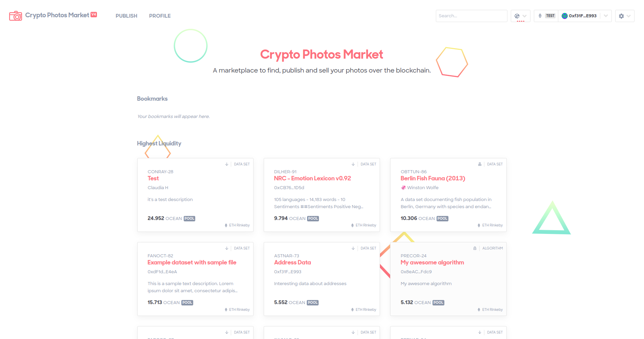644x339 pixels.
Task: Go to the PROFILE menu item
Action: point(160,16)
